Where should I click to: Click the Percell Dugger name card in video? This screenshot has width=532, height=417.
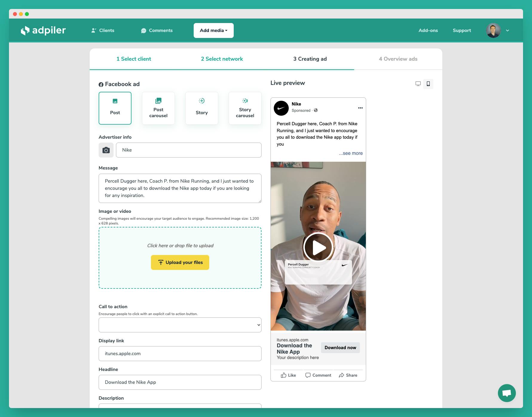pos(318,272)
